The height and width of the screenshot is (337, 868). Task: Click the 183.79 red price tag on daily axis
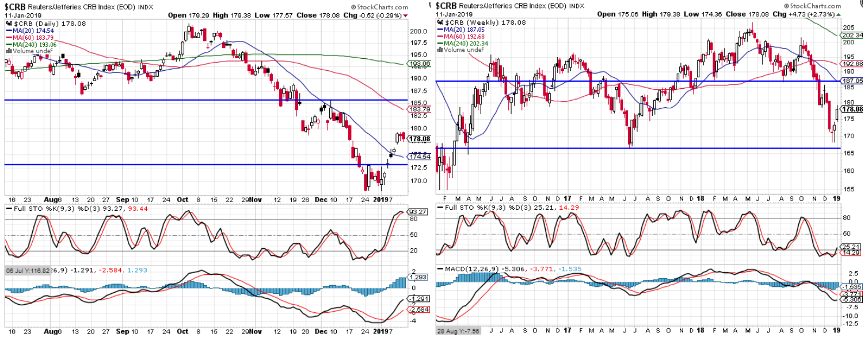[420, 109]
